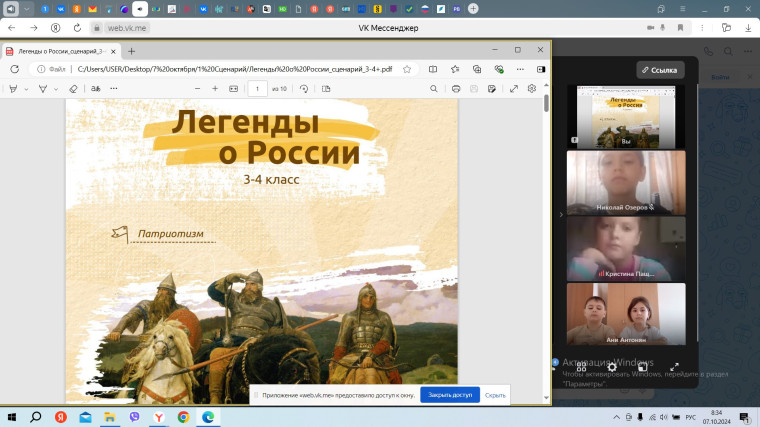Select the highlighter tool in the PDF toolbar
Image resolution: width=760 pixels, height=427 pixels.
click(x=43, y=89)
